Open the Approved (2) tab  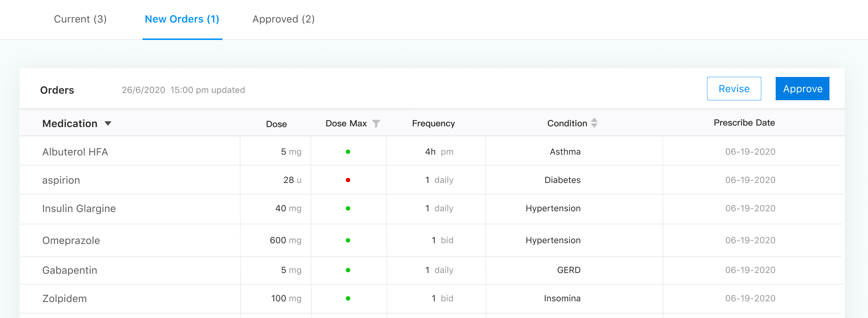[x=284, y=19]
